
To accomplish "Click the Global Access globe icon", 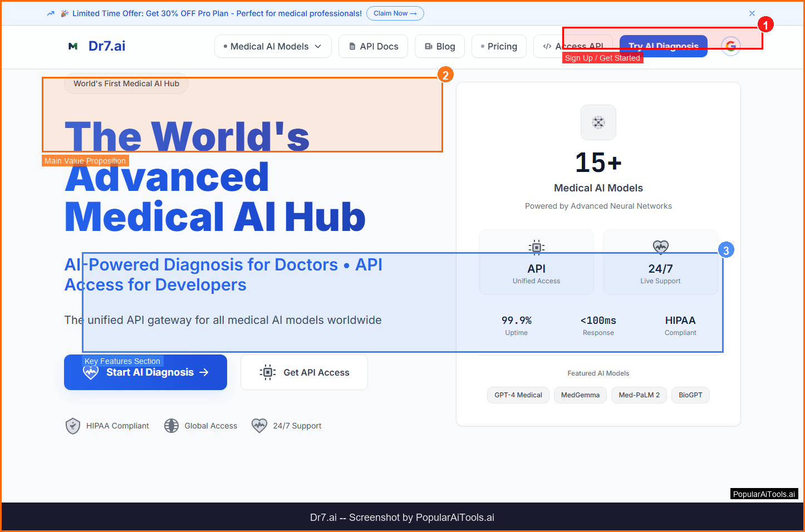I will point(171,426).
